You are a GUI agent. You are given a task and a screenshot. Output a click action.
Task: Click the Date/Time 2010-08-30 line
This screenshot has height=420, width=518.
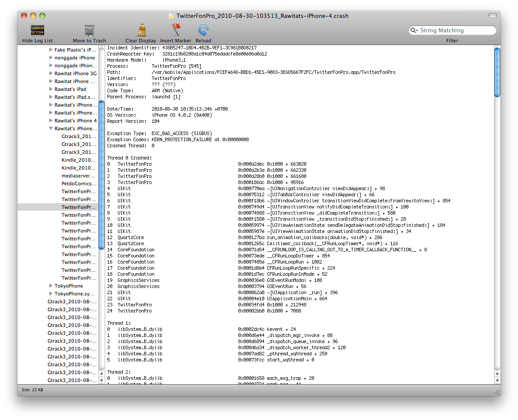(x=167, y=109)
